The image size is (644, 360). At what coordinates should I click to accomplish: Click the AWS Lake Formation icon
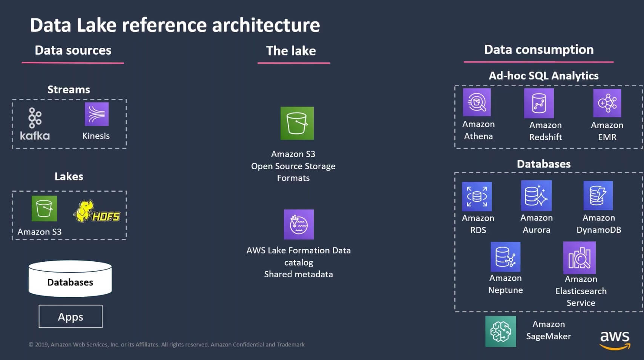click(299, 224)
